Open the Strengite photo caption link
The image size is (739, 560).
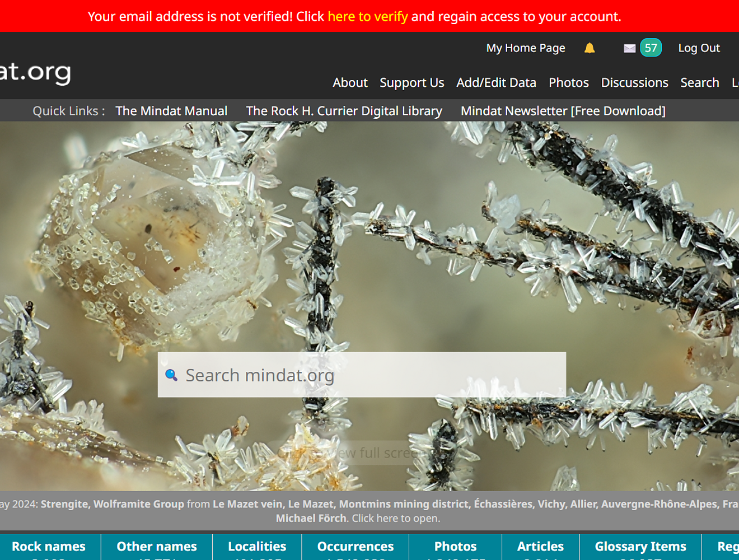click(64, 504)
